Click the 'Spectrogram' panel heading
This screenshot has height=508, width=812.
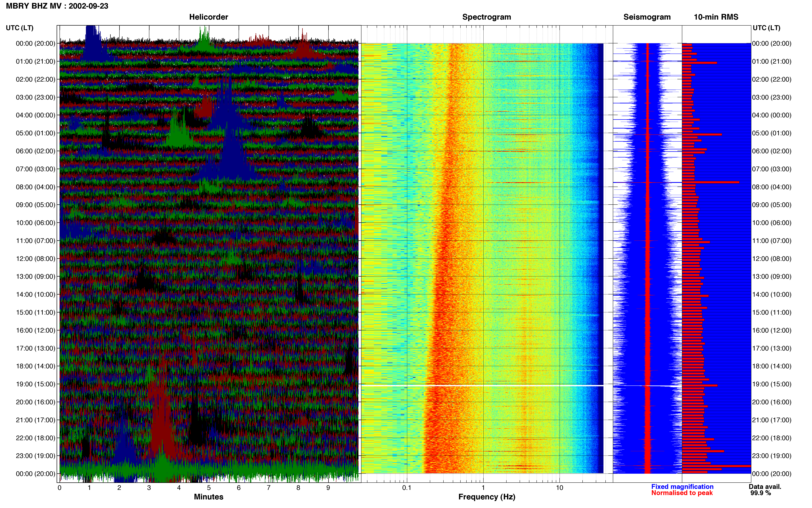pyautogui.click(x=487, y=17)
